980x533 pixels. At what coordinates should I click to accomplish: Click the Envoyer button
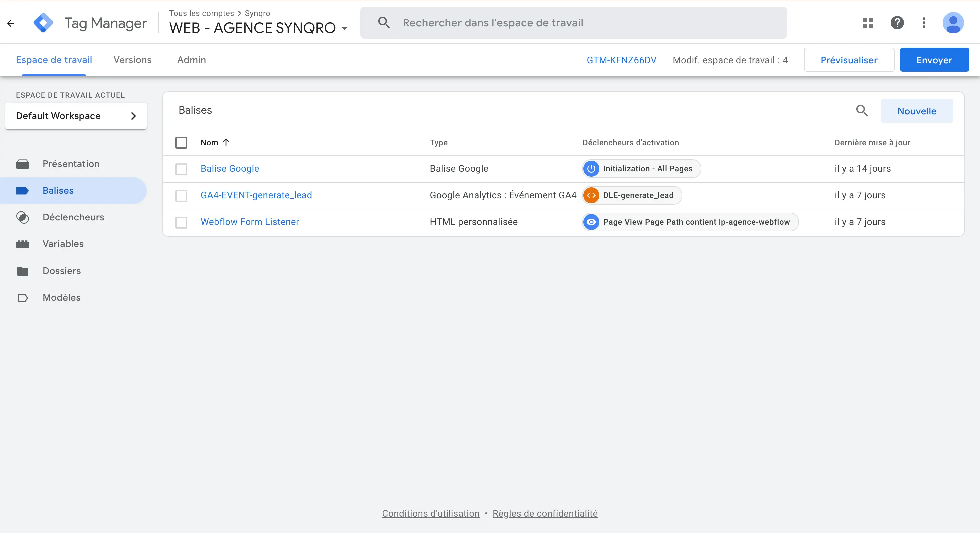pyautogui.click(x=934, y=60)
